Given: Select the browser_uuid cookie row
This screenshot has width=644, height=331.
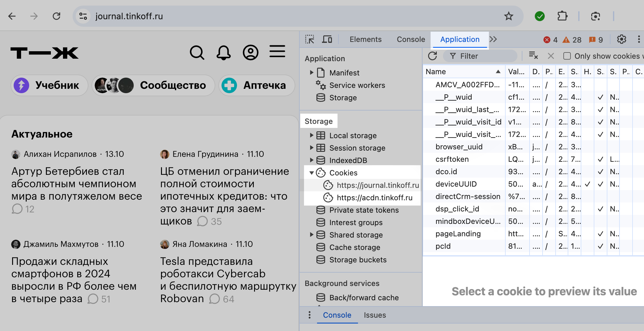Looking at the screenshot, I should [x=534, y=147].
